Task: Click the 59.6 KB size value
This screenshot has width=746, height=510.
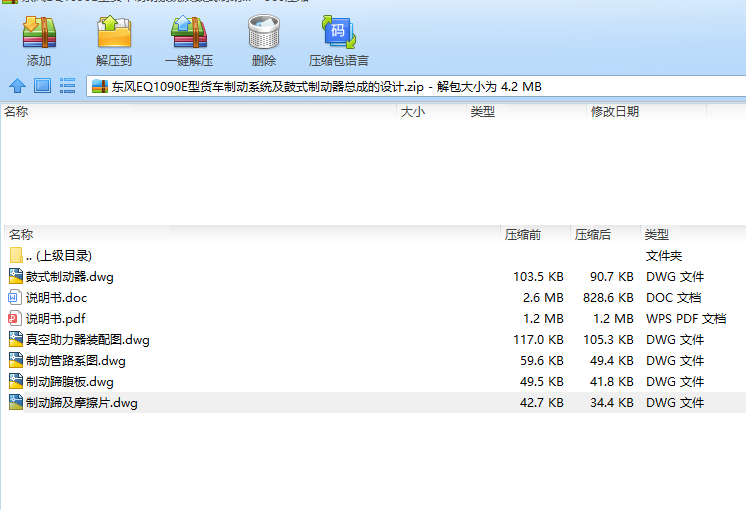Action: click(541, 361)
